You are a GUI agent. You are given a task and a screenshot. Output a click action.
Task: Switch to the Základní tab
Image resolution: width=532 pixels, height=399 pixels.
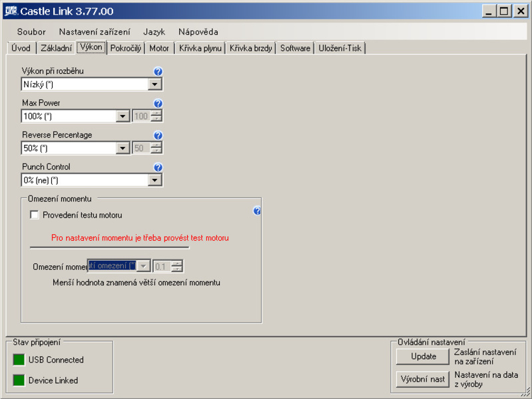click(57, 48)
